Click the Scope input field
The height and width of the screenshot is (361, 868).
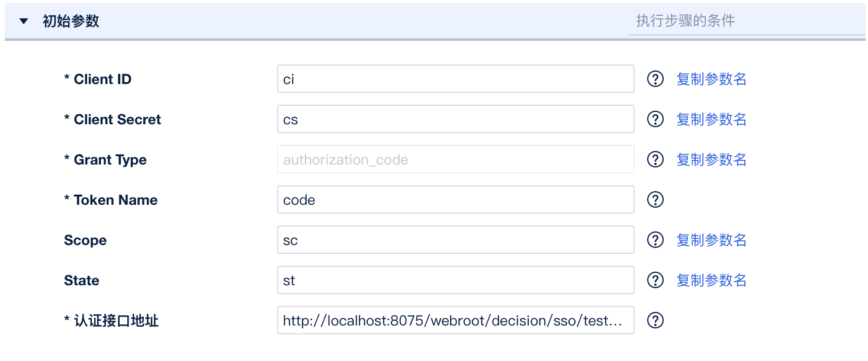coord(455,240)
